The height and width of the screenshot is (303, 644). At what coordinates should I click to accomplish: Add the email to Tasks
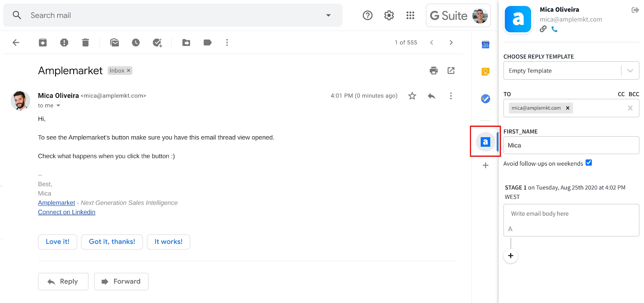pyautogui.click(x=157, y=42)
